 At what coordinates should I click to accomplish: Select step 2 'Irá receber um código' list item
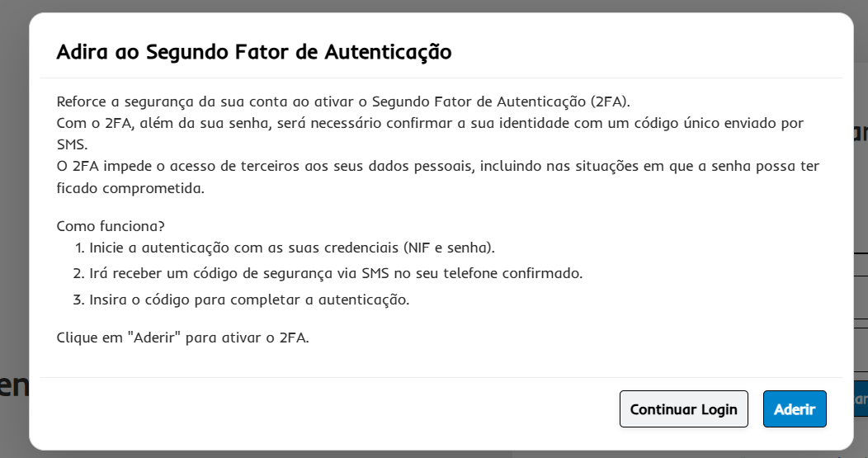point(330,273)
